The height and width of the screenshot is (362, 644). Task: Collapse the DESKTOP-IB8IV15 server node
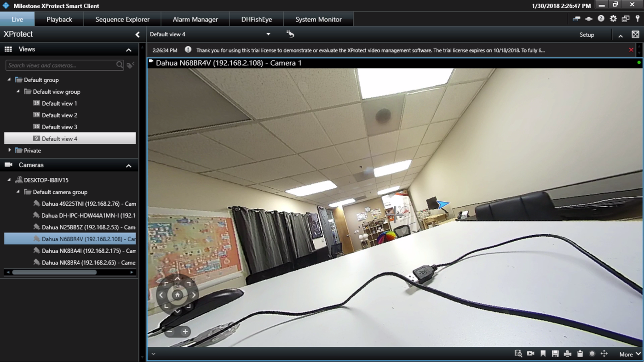click(x=9, y=180)
